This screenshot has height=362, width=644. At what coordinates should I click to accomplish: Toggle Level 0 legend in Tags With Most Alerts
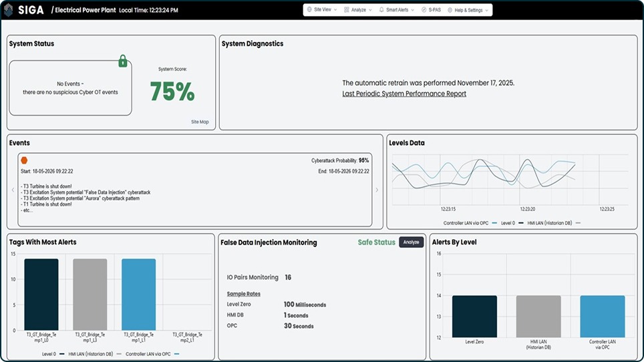pyautogui.click(x=53, y=354)
